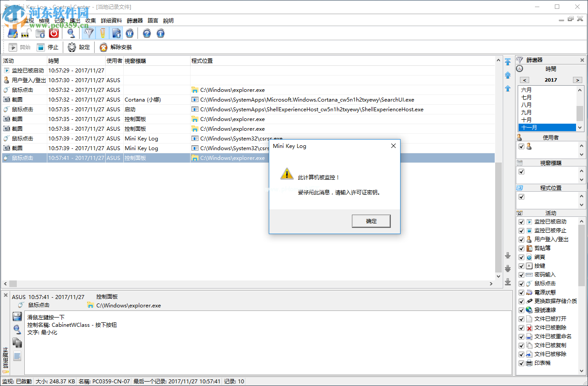
Task: Toggle the 按键 keystroke checkbox
Action: pos(521,266)
